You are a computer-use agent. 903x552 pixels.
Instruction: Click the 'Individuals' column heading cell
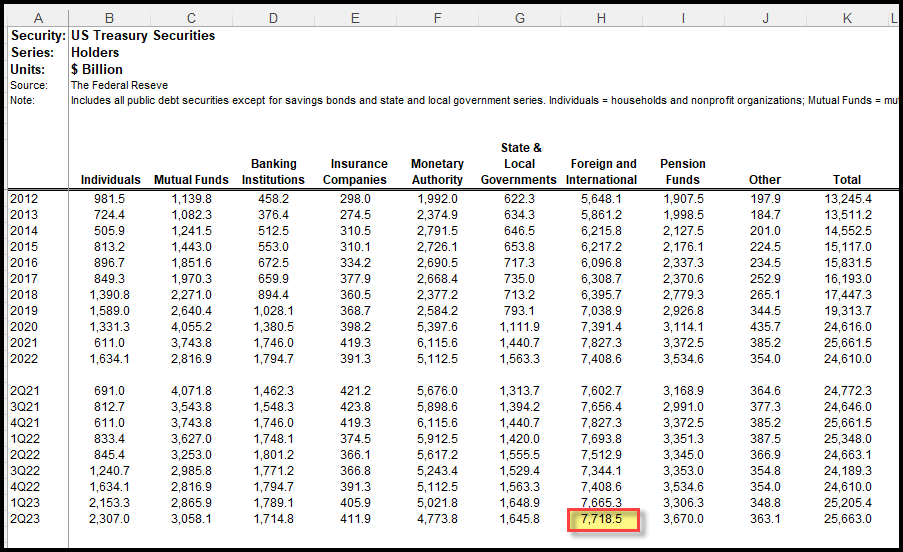[x=111, y=180]
